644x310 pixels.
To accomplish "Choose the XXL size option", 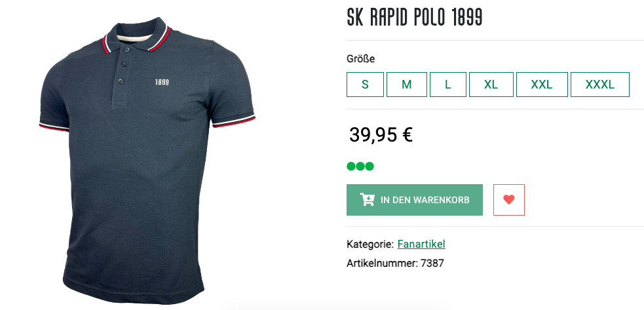I will point(542,85).
